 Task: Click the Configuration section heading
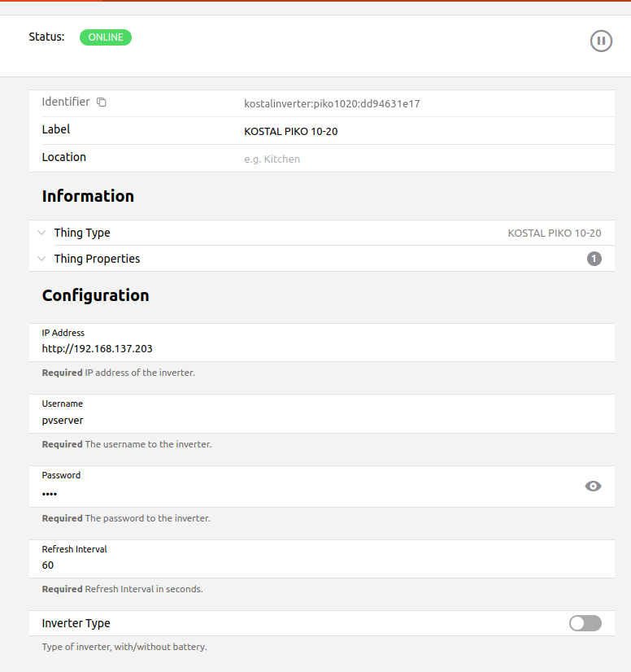[96, 295]
